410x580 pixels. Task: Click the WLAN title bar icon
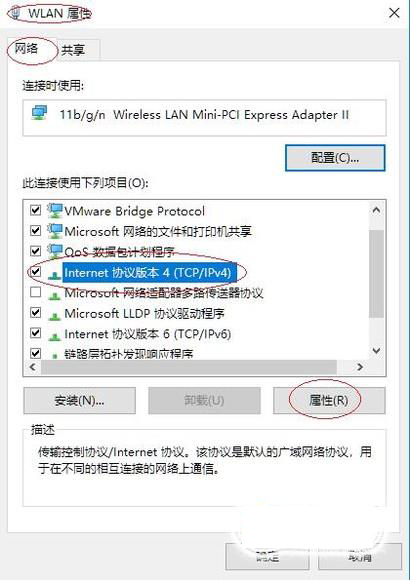16,14
